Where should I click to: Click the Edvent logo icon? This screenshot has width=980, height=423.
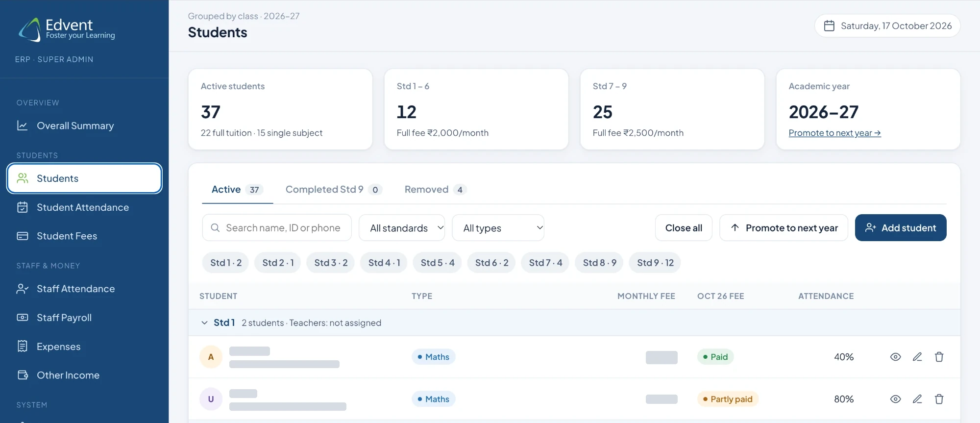point(30,29)
